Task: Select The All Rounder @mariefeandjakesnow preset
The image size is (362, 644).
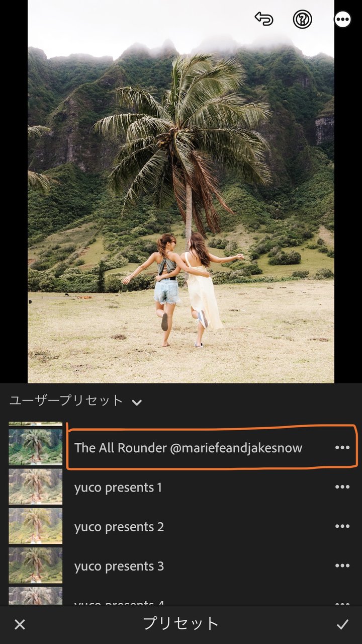Action: pos(189,448)
